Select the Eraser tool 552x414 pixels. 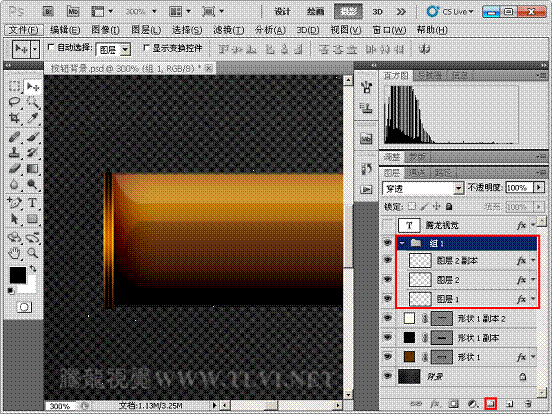click(14, 169)
